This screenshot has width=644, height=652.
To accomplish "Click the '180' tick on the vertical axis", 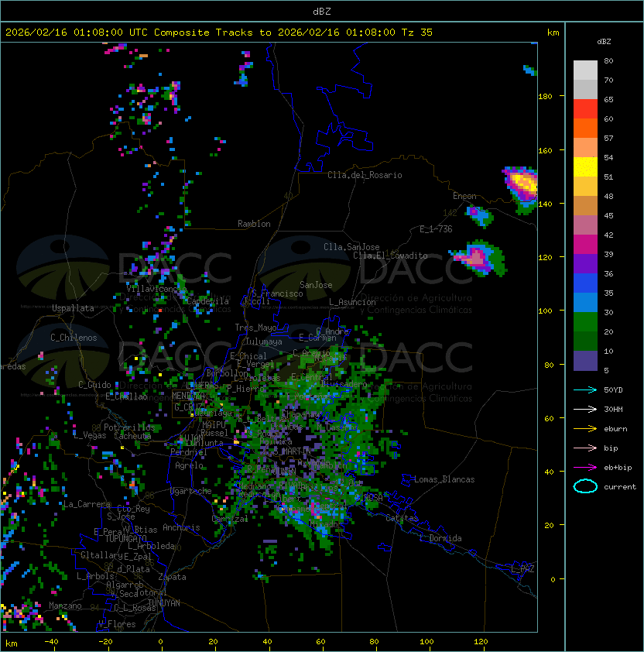I will 545,97.
